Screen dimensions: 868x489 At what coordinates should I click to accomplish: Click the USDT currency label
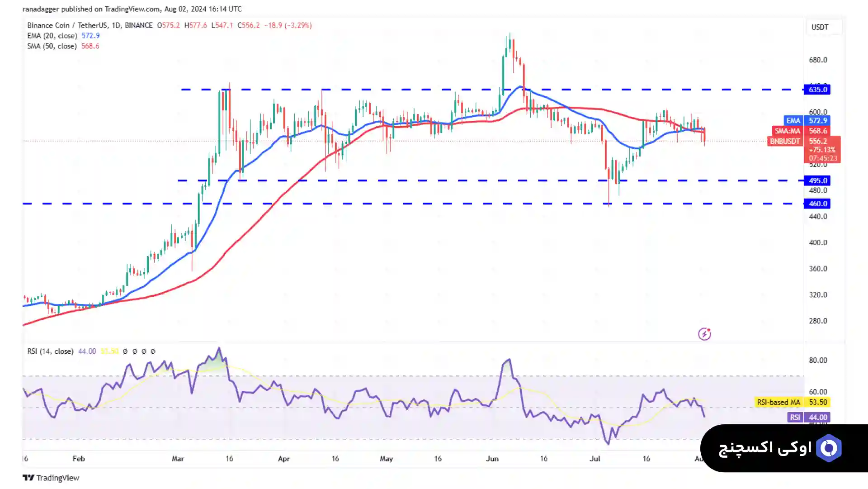pos(820,27)
